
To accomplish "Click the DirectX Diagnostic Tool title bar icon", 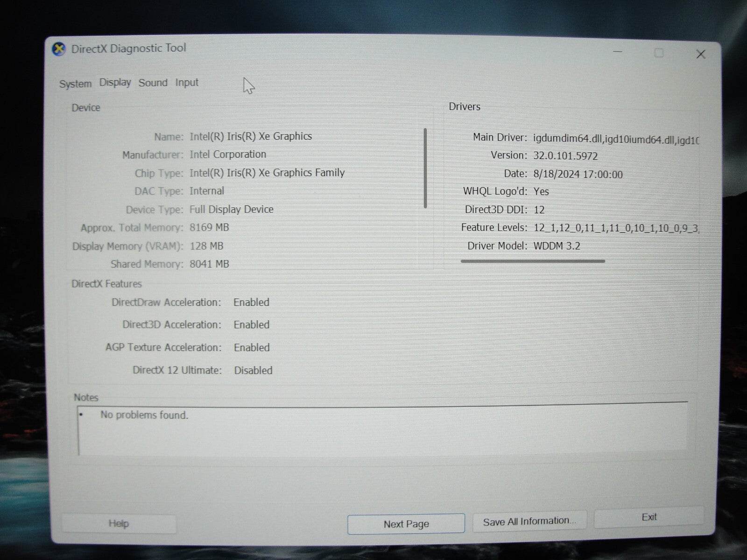I will [x=60, y=49].
